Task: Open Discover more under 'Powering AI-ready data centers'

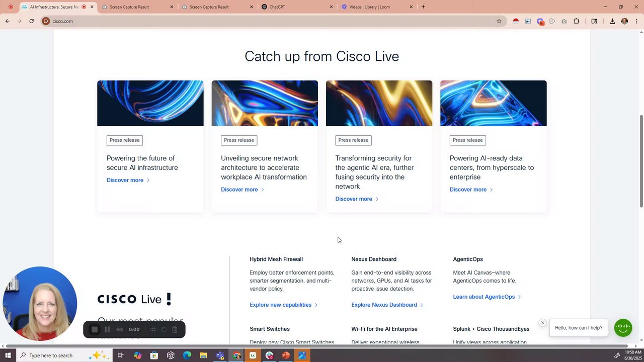Action: pyautogui.click(x=471, y=190)
